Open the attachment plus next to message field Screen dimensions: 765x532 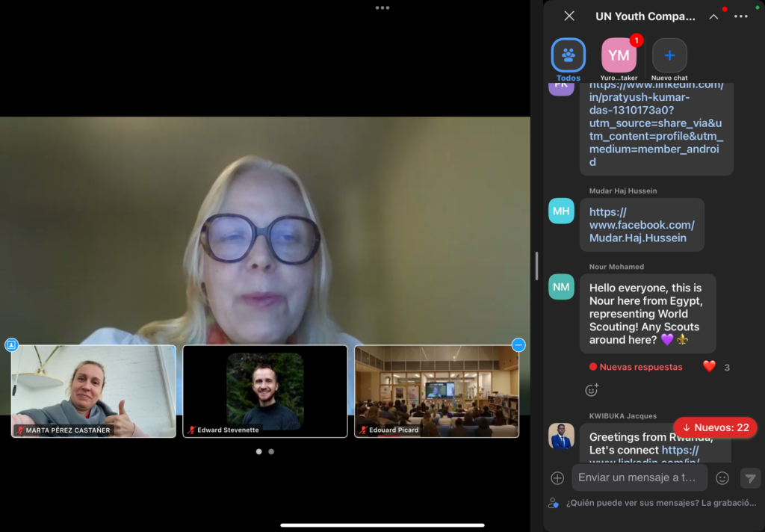pyautogui.click(x=557, y=477)
